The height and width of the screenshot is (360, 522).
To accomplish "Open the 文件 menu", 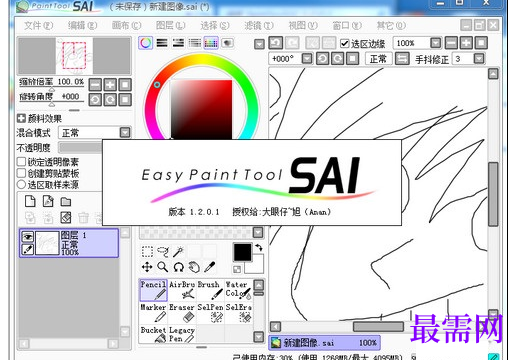I will click(x=38, y=25).
